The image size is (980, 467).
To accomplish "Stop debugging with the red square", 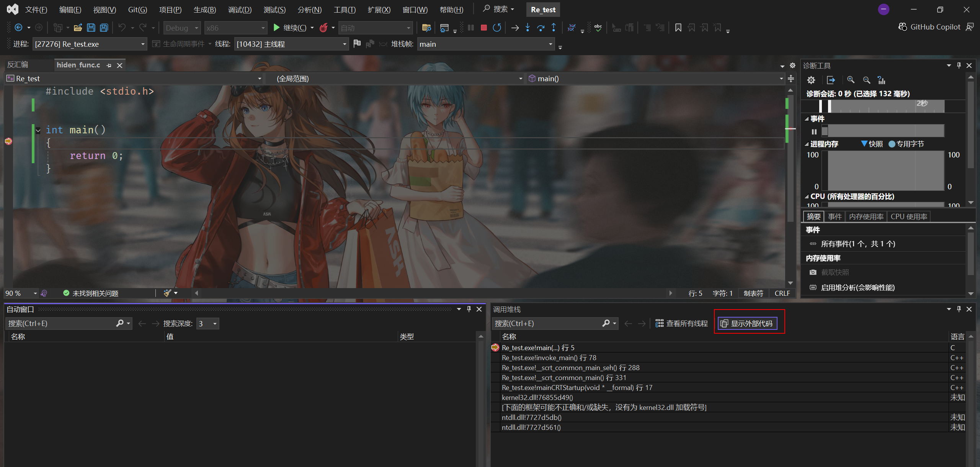I will tap(484, 28).
